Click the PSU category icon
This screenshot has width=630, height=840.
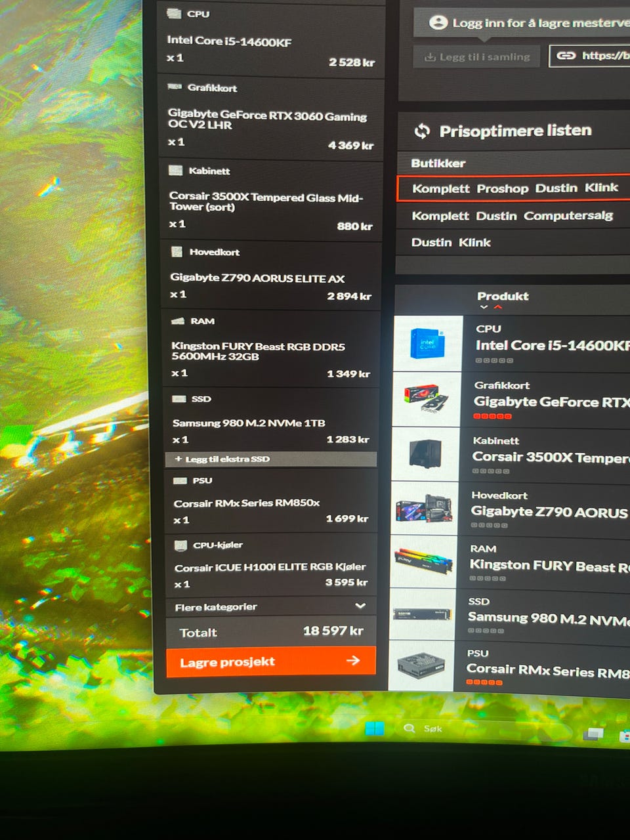click(x=180, y=480)
